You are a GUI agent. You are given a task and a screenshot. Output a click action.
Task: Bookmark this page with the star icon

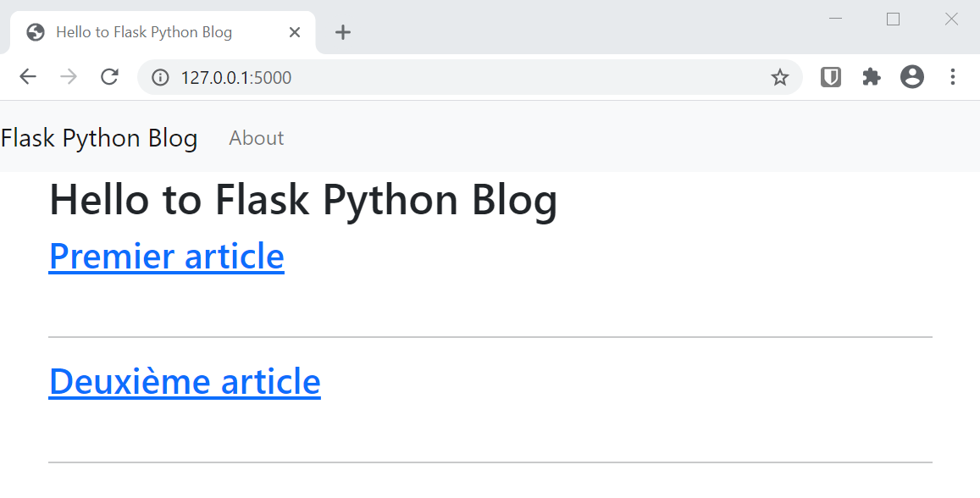pyautogui.click(x=779, y=78)
